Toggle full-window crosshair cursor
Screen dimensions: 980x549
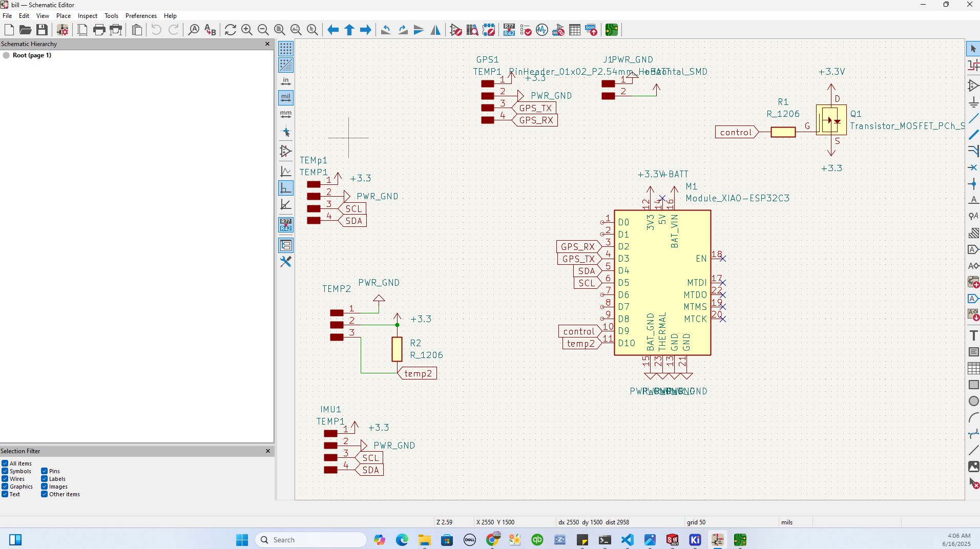pos(286,132)
